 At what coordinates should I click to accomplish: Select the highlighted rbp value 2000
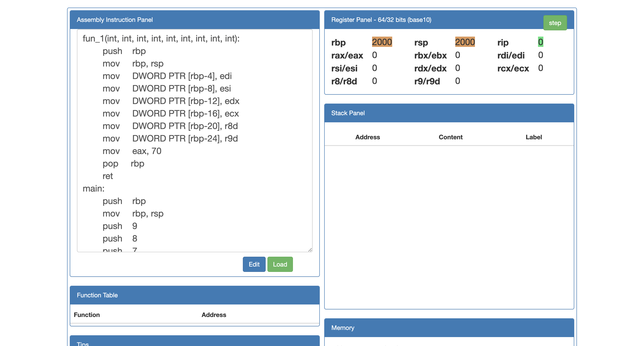pyautogui.click(x=381, y=42)
